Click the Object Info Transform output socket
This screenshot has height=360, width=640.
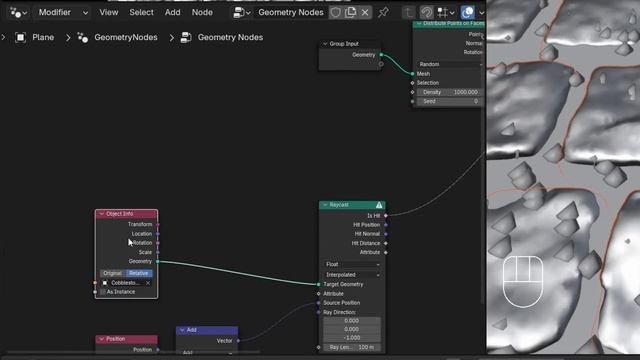(158, 224)
